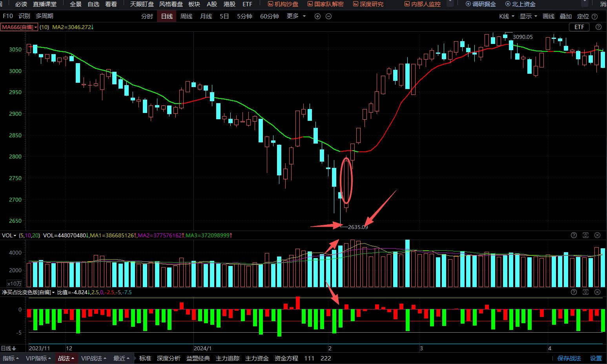Click the boxed ETF button on right

tap(579, 27)
